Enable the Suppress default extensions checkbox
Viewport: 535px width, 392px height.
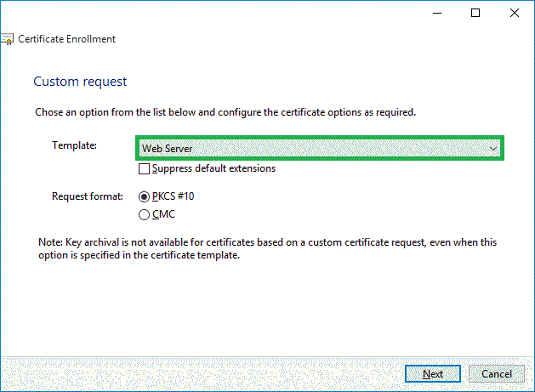(144, 168)
